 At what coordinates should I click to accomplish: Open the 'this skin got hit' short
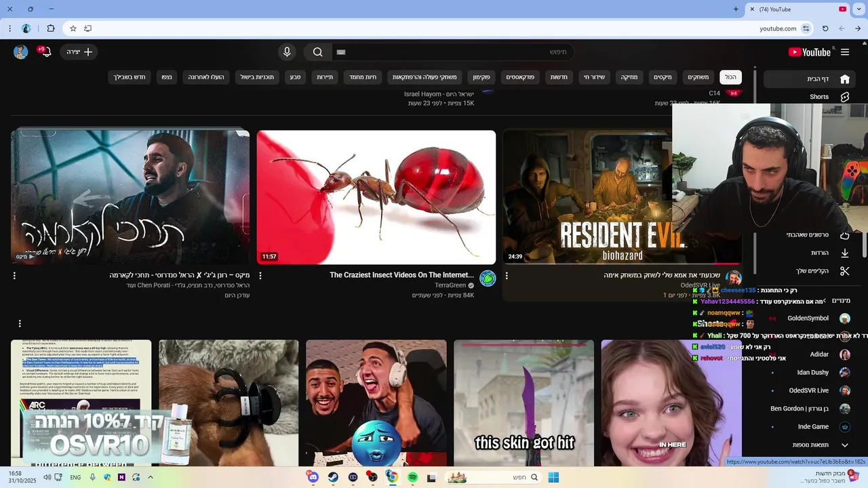[524, 403]
